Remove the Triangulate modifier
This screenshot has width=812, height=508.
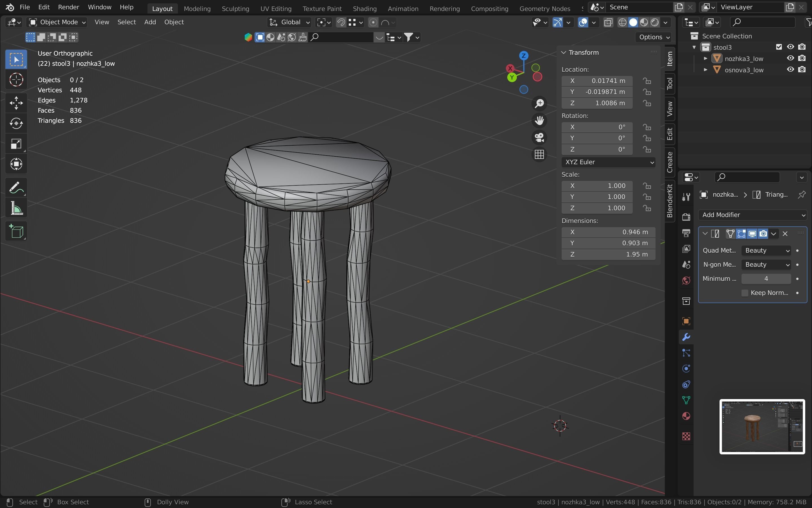point(785,233)
